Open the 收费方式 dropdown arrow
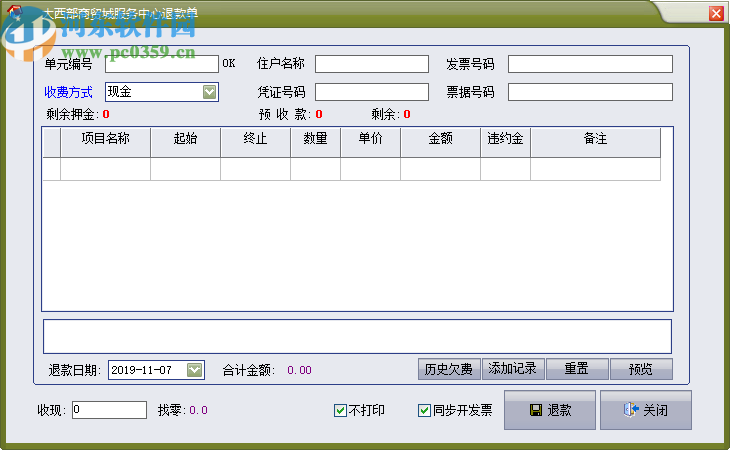Image resolution: width=730 pixels, height=450 pixels. (210, 92)
